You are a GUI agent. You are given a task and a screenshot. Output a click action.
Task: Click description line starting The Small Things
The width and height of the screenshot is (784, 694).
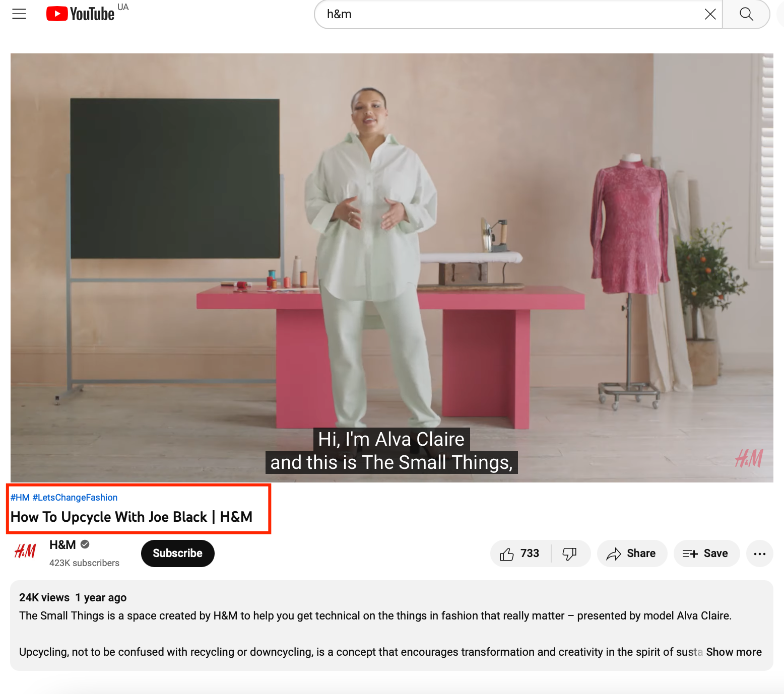coord(375,616)
